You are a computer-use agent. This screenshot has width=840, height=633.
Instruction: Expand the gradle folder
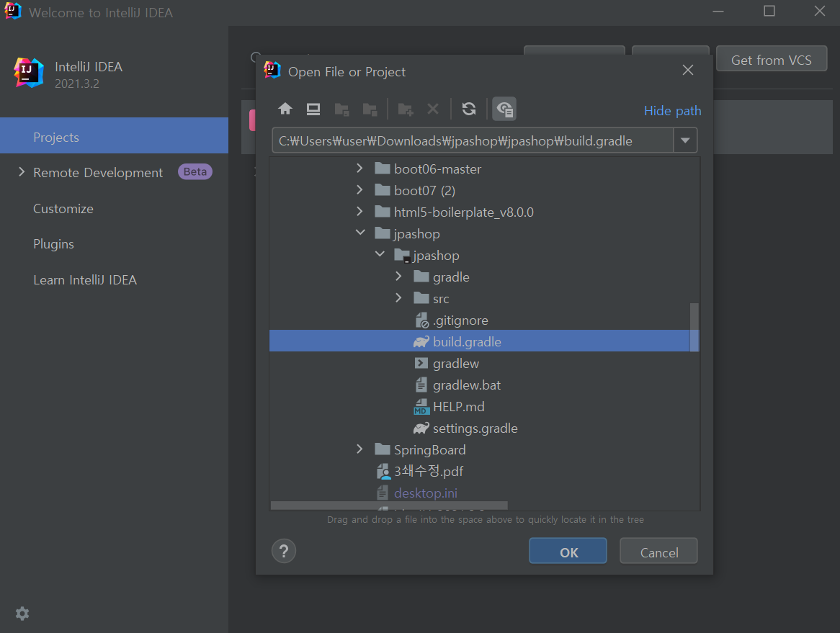[x=398, y=277]
